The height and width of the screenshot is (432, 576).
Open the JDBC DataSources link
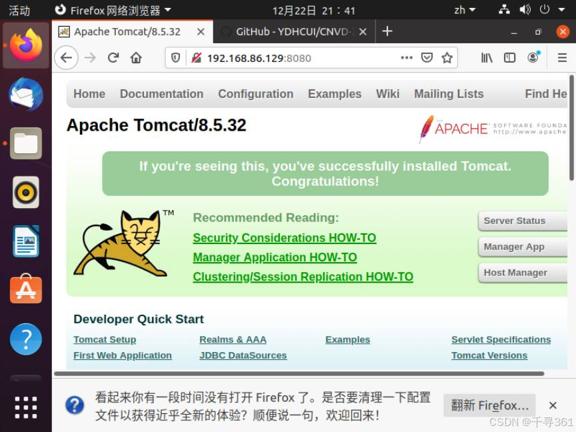[243, 356]
